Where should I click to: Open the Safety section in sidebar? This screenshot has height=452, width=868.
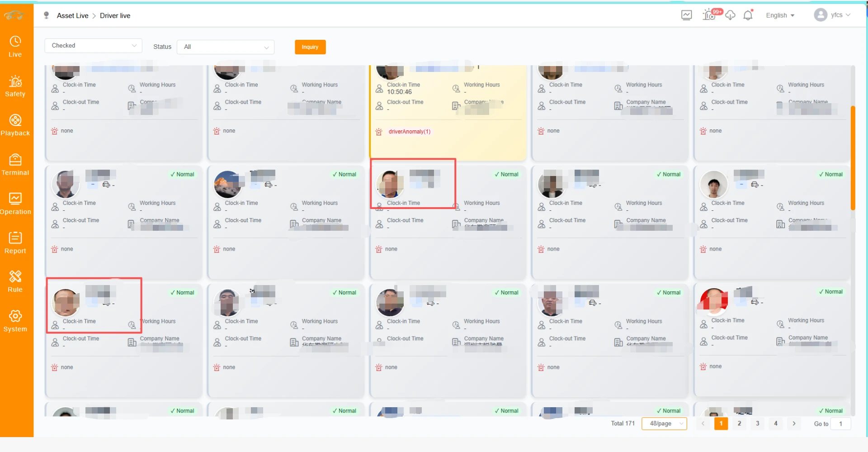(x=15, y=86)
